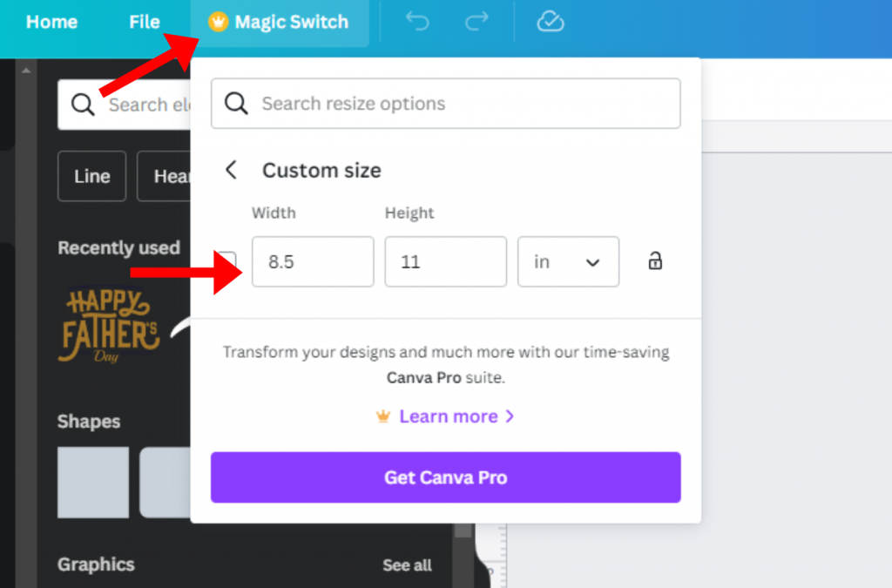Select the first gray shape swatch
This screenshot has height=588, width=892.
point(91,483)
